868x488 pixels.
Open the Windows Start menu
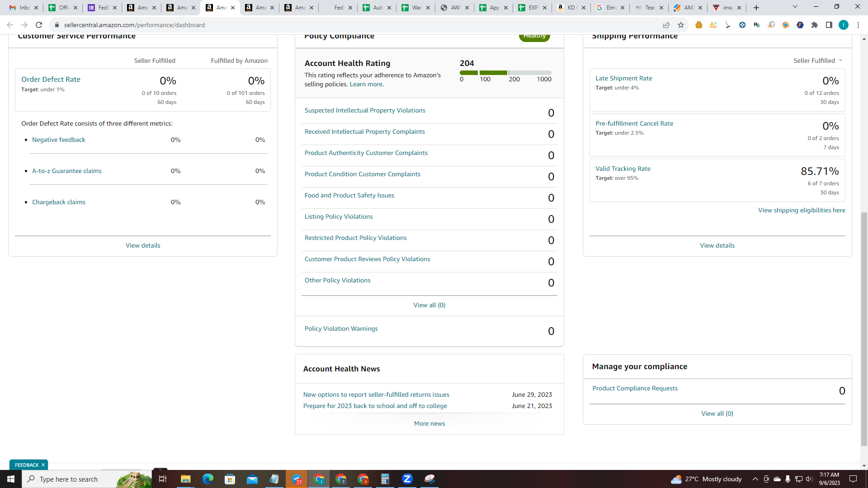click(11, 479)
